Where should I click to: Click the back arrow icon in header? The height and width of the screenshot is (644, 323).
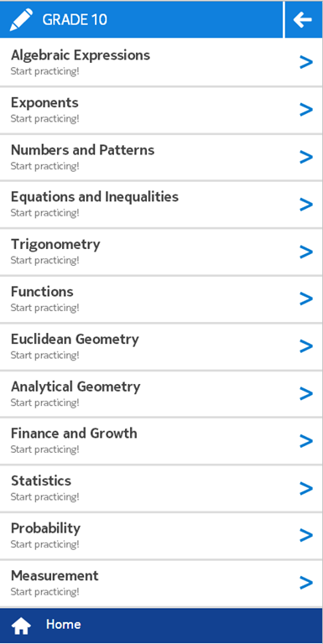[303, 19]
